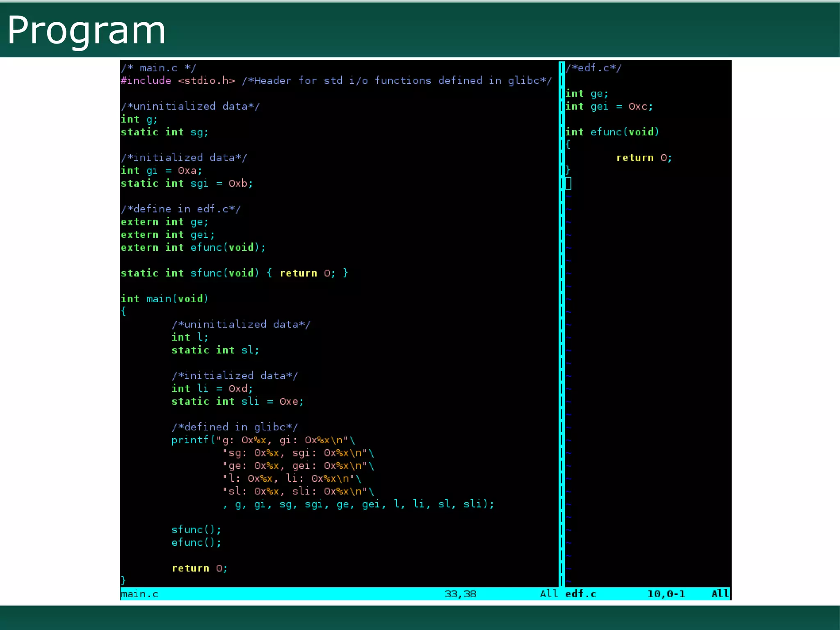Viewport: 840px width, 630px height.
Task: Click the 'static int sli = 0xe;' line
Action: coord(237,401)
